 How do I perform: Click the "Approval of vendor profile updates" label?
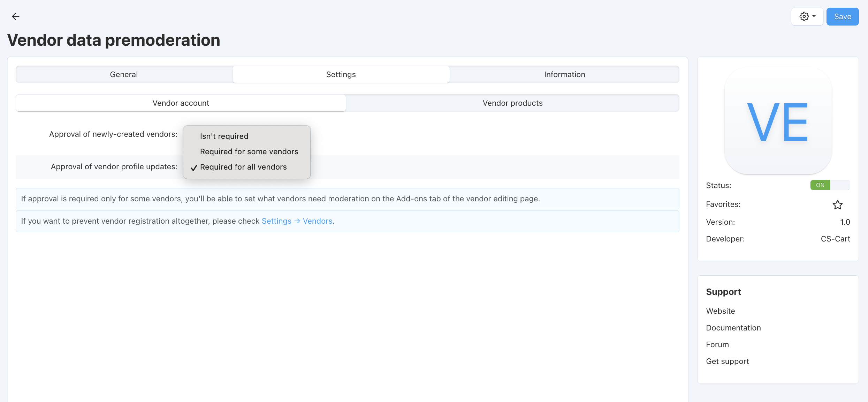(114, 166)
